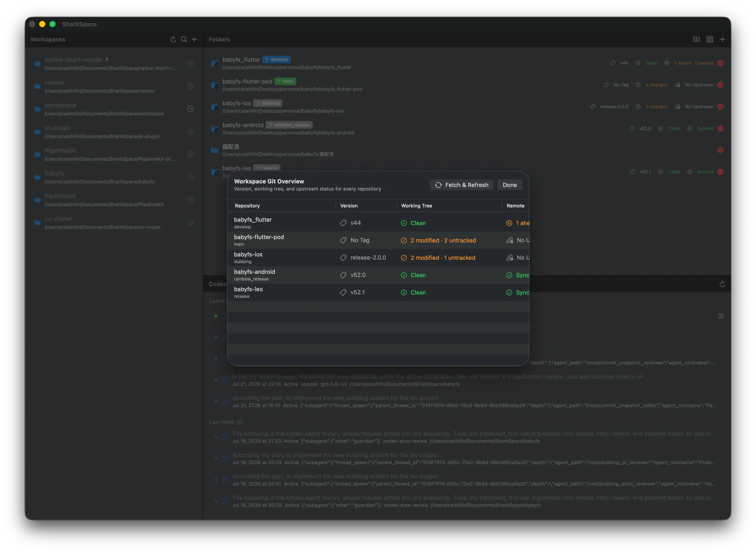The image size is (756, 553).
Task: Select babyfs-flutter-pod row in Git Overview
Action: point(378,240)
